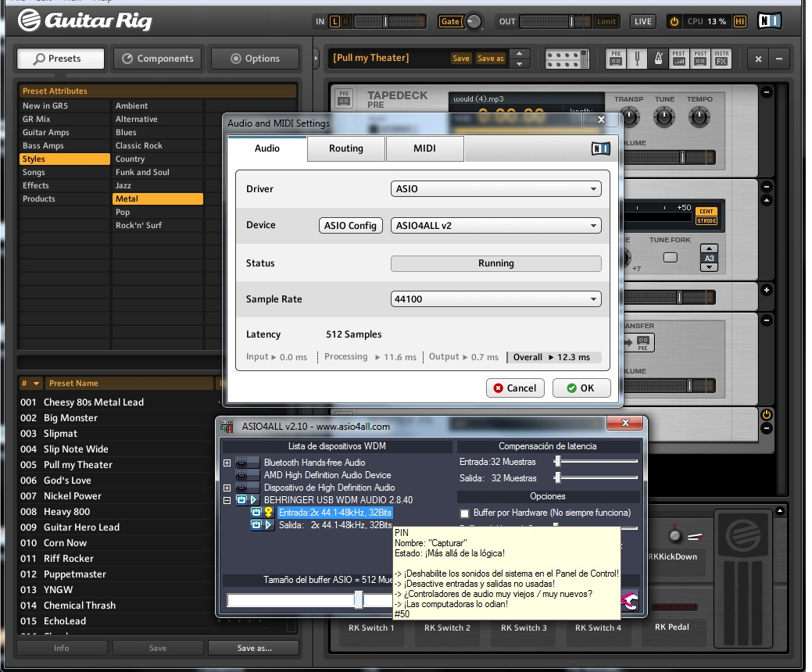The height and width of the screenshot is (672, 812).
Task: Toggle the Tapedeck Pre icon in toolbar
Action: point(616,59)
